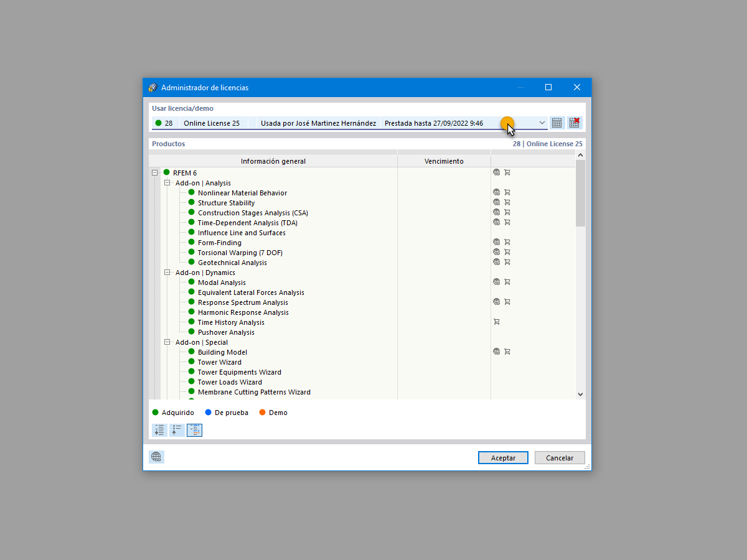Select the Tower Wizard row
This screenshot has height=560, width=747.
[220, 362]
